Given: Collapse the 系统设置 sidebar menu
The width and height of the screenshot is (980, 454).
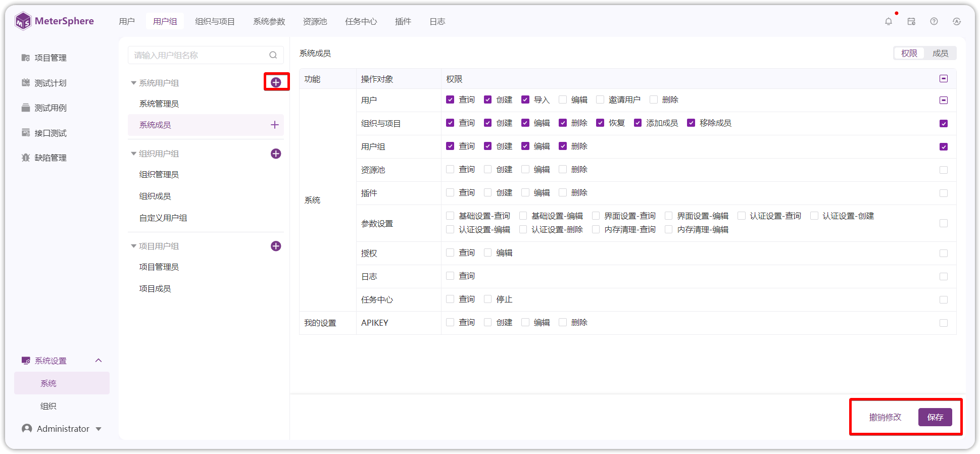Looking at the screenshot, I should click(x=99, y=360).
